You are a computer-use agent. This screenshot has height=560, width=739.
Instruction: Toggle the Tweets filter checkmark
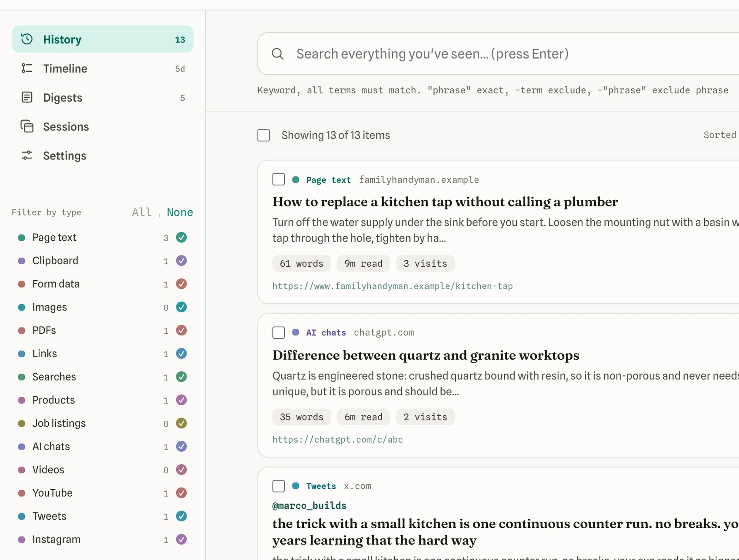pyautogui.click(x=181, y=516)
